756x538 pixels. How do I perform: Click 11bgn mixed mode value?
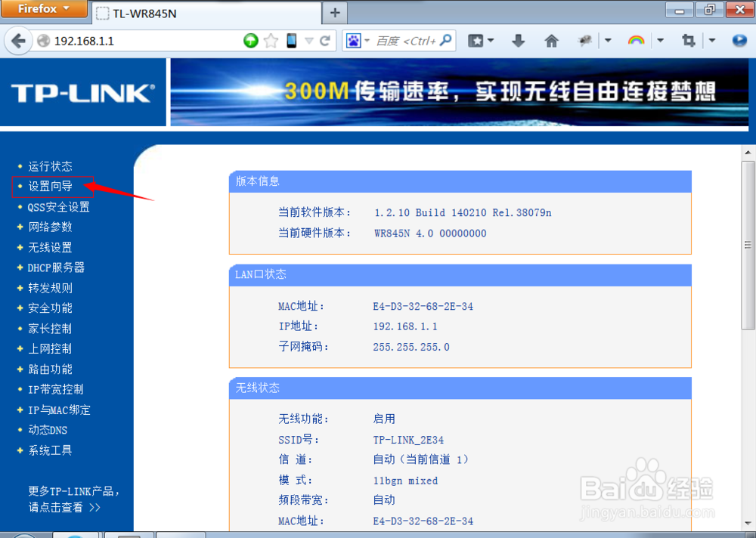pyautogui.click(x=405, y=481)
